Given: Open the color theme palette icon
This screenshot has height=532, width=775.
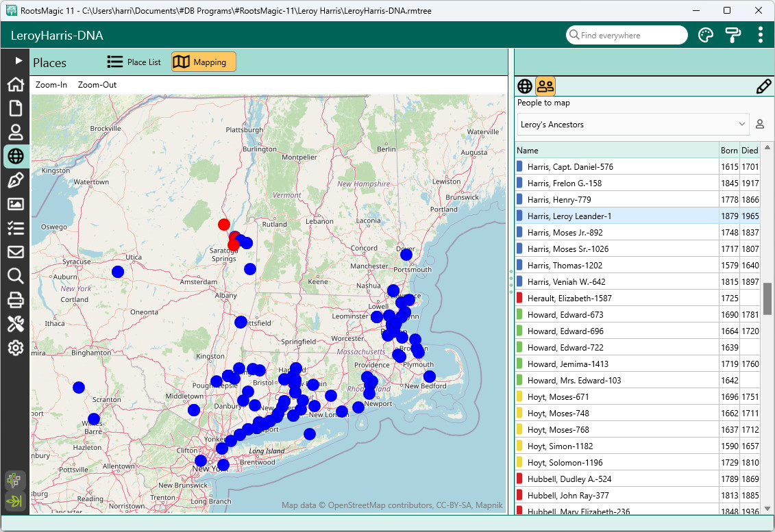Looking at the screenshot, I should (x=706, y=35).
